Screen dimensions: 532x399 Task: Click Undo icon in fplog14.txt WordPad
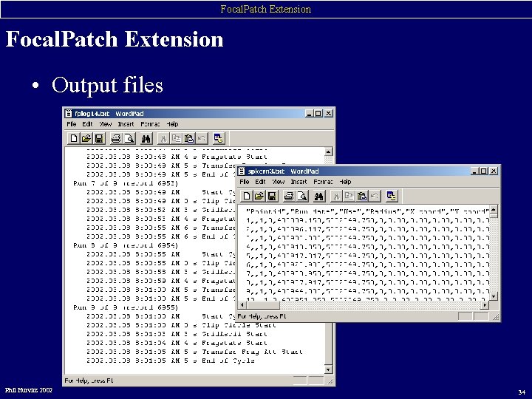coord(202,138)
